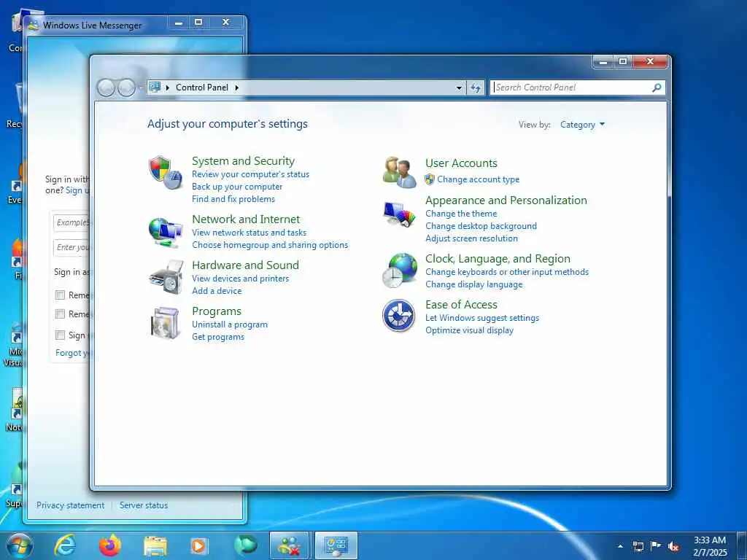Tick the Sign in checkbox in Messenger
Image resolution: width=747 pixels, height=560 pixels.
pyautogui.click(x=60, y=335)
